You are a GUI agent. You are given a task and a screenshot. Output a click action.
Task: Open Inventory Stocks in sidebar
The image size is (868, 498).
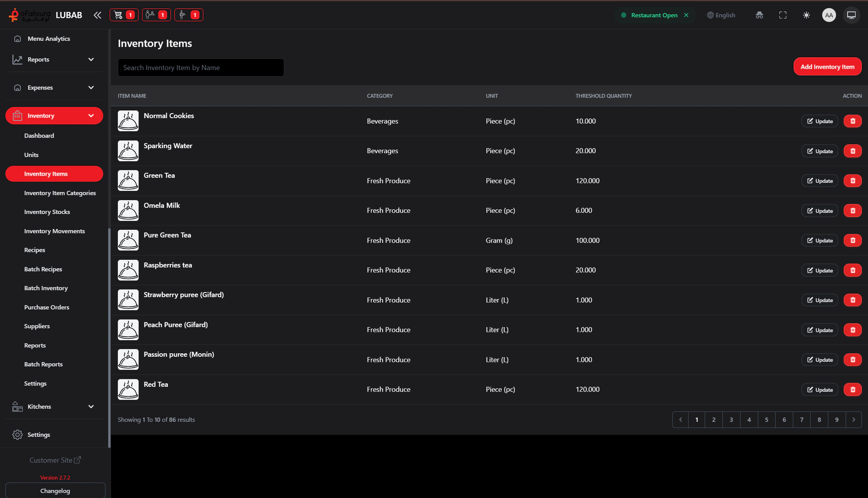(x=47, y=212)
